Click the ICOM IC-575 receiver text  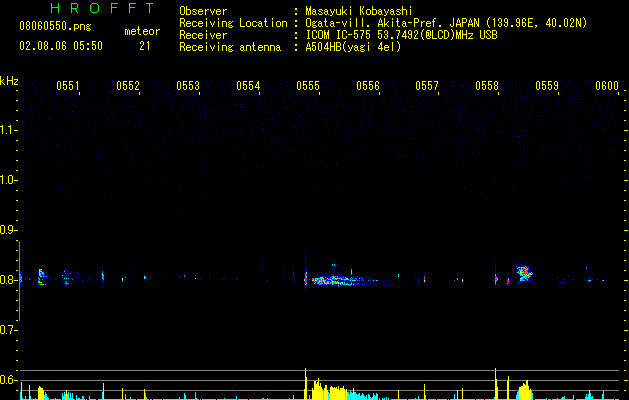[401, 35]
